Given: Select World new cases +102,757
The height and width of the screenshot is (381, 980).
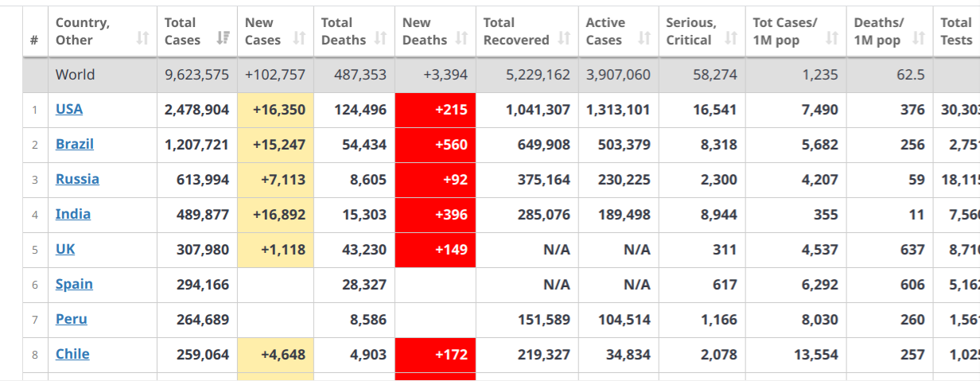Looking at the screenshot, I should (275, 75).
